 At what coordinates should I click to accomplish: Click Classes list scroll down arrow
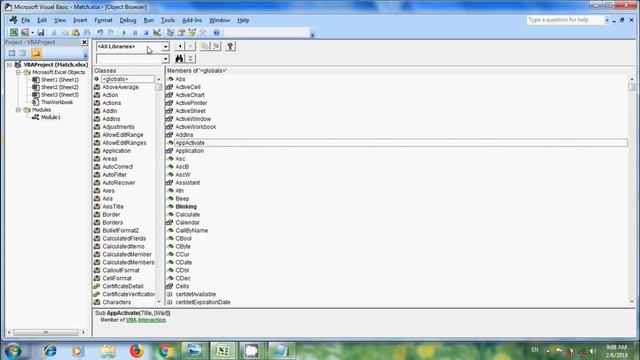tap(158, 302)
